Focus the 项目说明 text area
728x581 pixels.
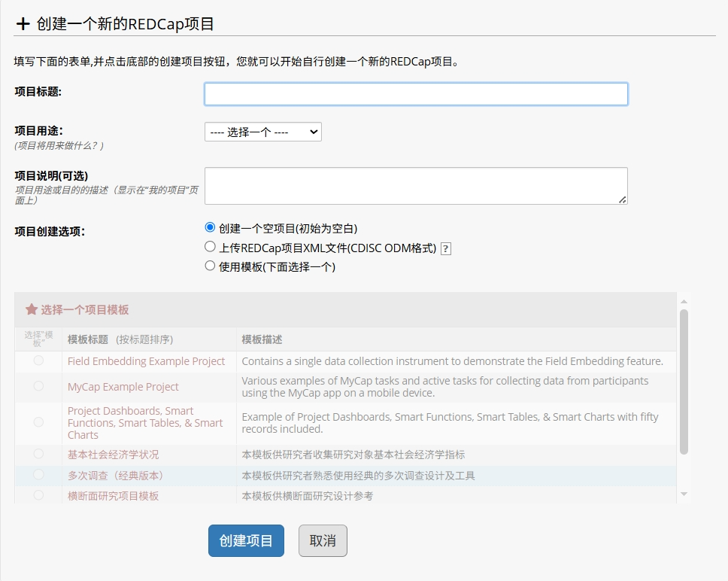pyautogui.click(x=416, y=186)
